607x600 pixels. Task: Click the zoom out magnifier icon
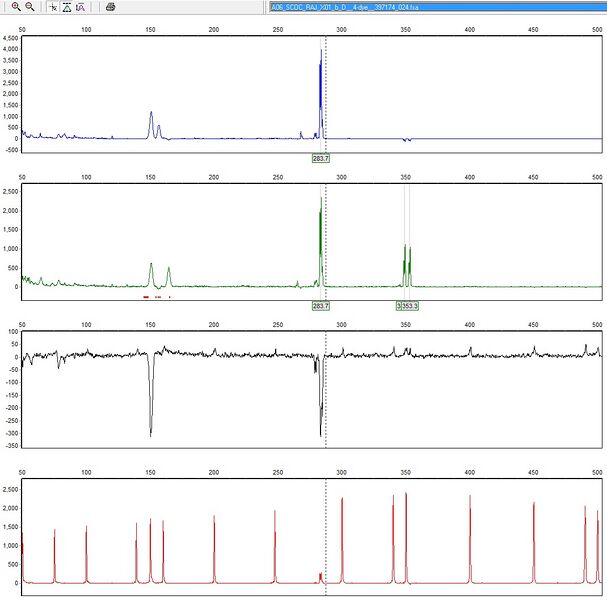30,7
